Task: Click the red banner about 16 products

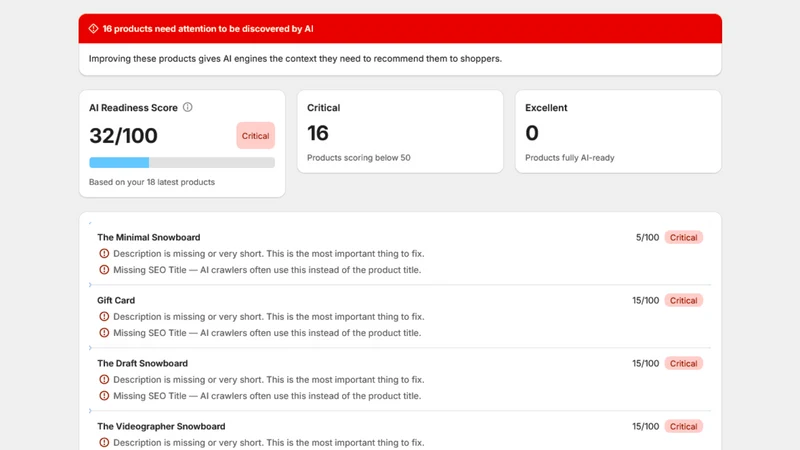Action: [400, 29]
